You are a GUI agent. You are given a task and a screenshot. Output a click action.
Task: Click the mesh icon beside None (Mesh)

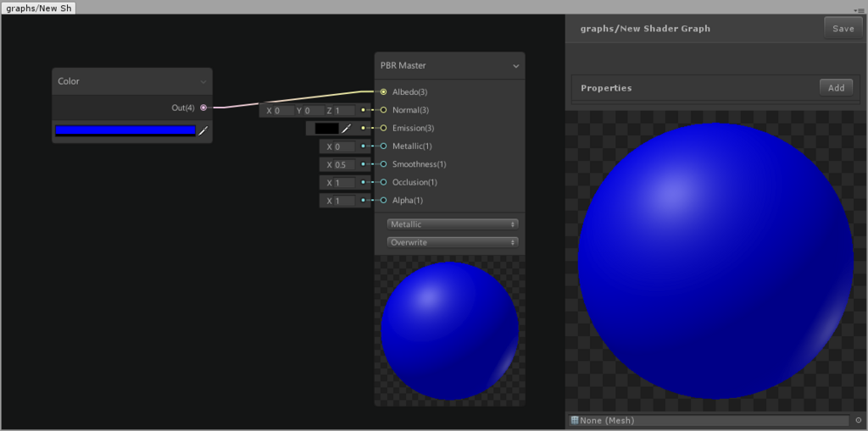pyautogui.click(x=575, y=421)
